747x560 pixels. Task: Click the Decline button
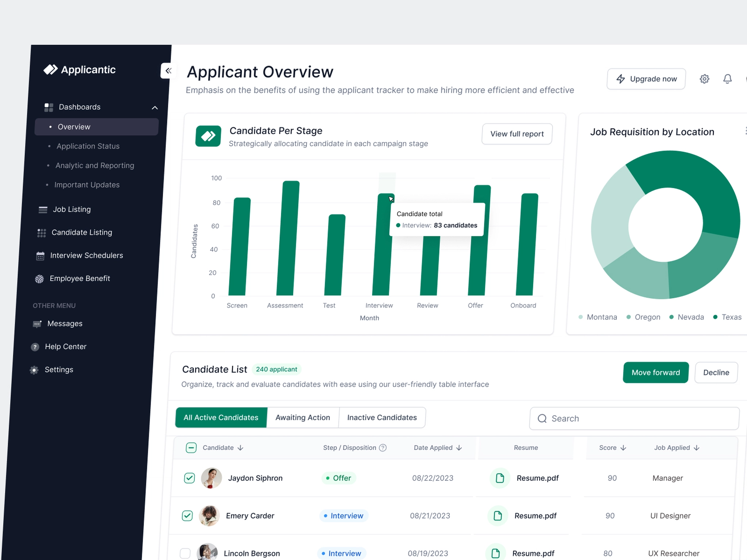tap(716, 373)
